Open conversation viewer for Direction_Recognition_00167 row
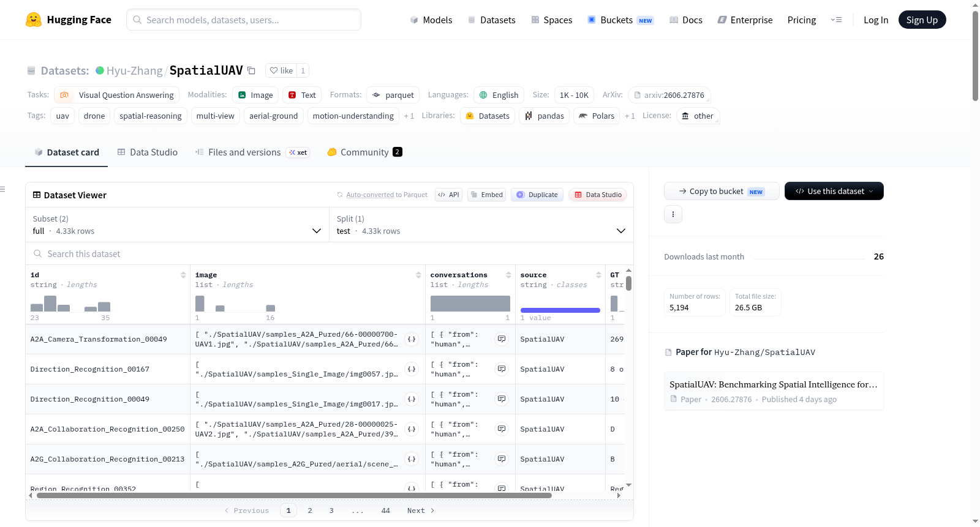The height and width of the screenshot is (527, 980). click(502, 369)
